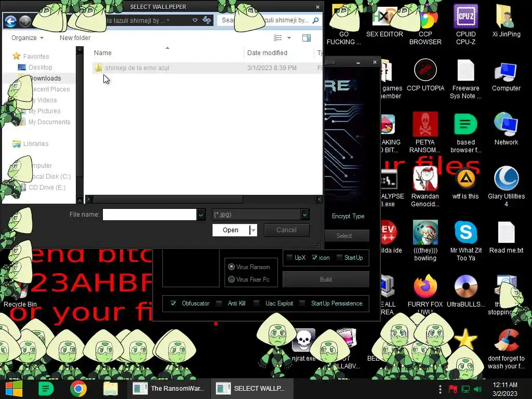Open the CCP UTOPIA desktop icon

[x=425, y=75]
